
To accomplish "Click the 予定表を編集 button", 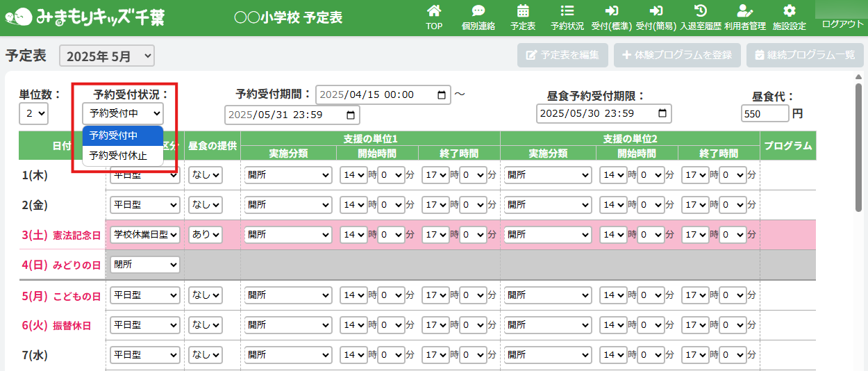I will coord(562,55).
